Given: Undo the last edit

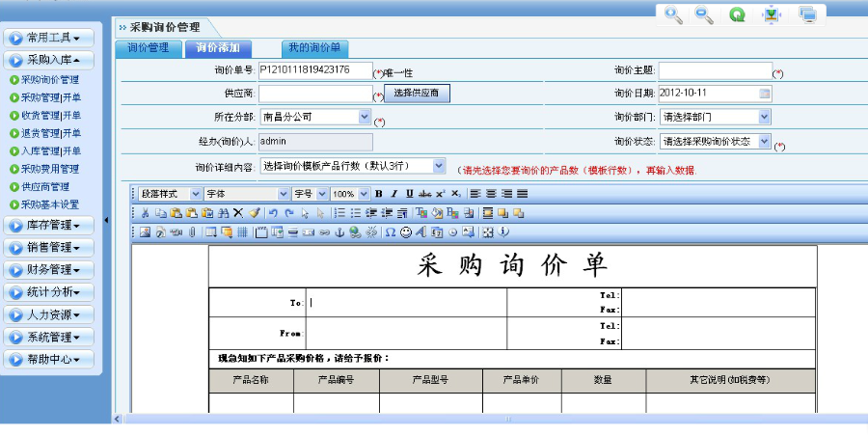Looking at the screenshot, I should click(273, 213).
